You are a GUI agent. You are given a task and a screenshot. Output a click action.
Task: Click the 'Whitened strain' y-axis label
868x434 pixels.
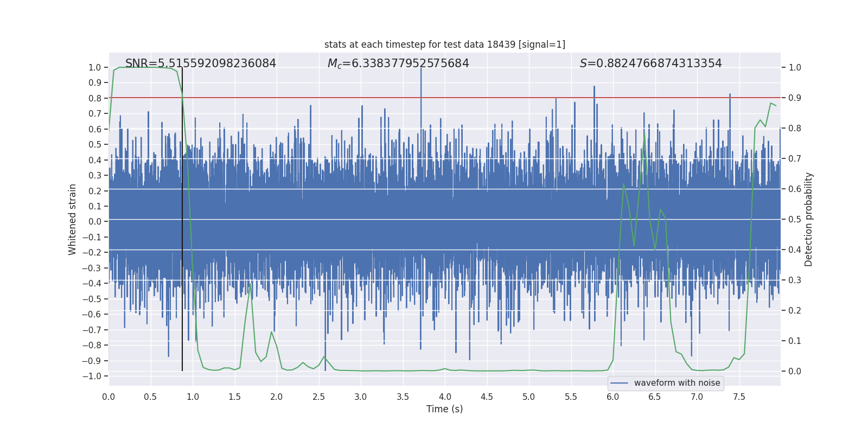73,219
